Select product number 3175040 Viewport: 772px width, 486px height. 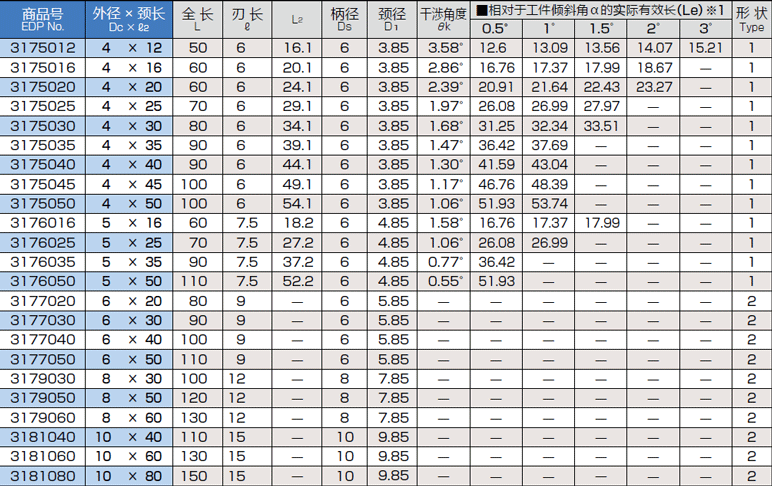tap(43, 164)
